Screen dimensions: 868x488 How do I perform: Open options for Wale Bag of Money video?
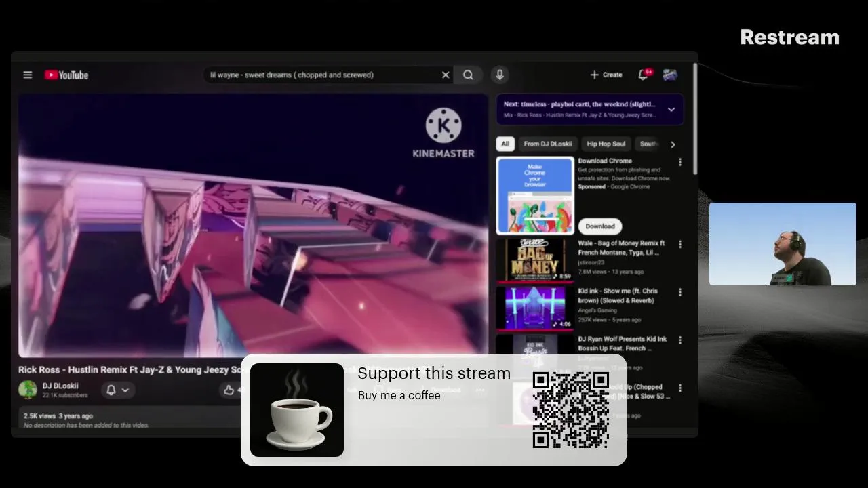pos(680,244)
